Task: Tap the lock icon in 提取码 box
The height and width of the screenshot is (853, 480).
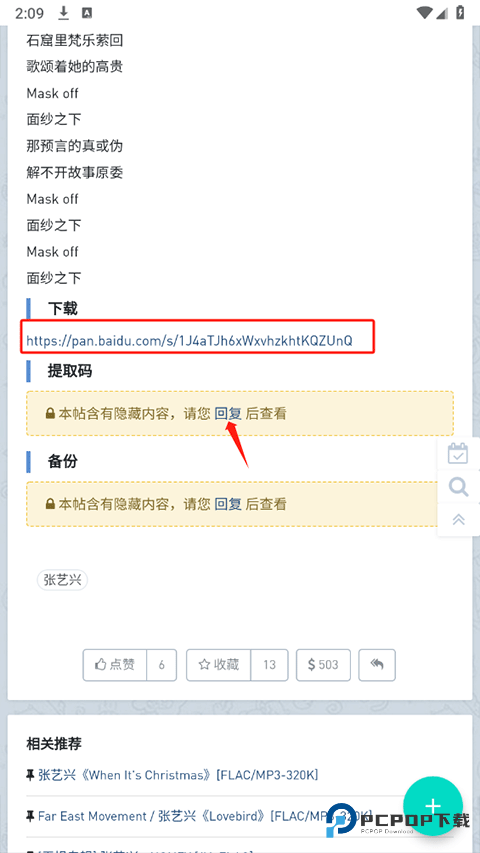Action: (50, 414)
